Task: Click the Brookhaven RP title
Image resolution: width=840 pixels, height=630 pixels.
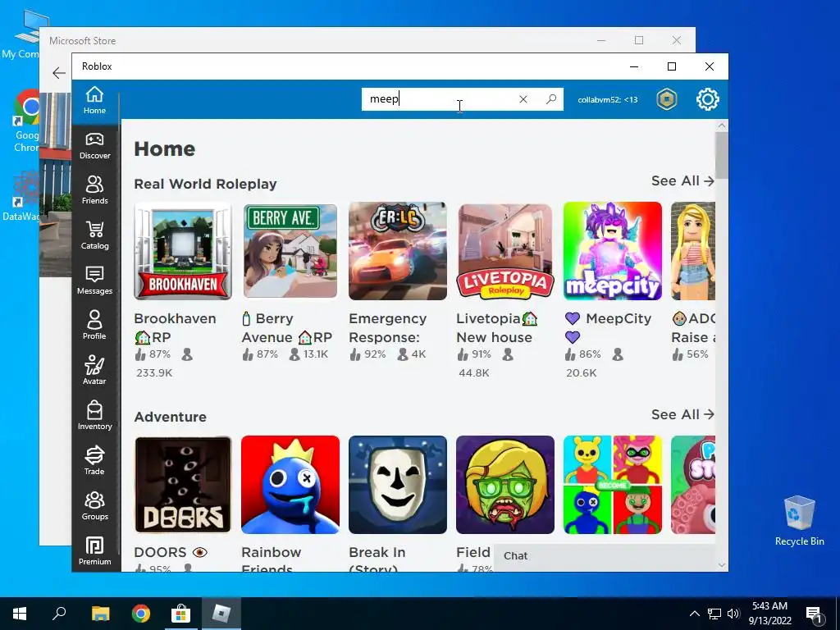Action: tap(176, 328)
